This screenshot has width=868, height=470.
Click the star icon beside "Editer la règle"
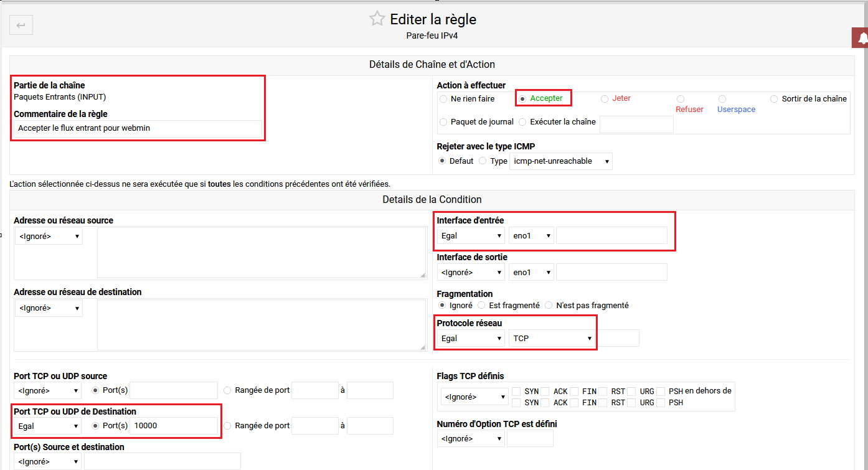[x=377, y=19]
